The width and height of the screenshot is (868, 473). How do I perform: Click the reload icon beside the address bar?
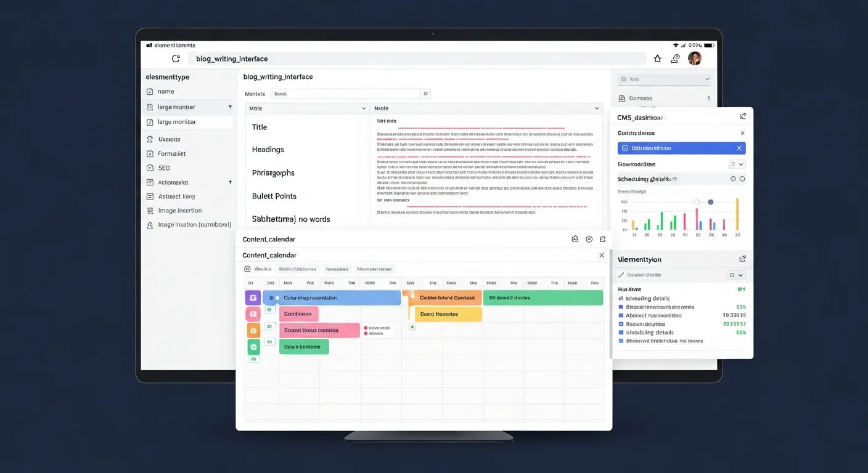click(176, 59)
